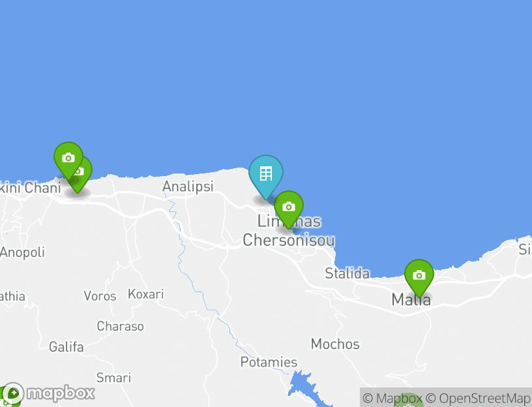The height and width of the screenshot is (407, 532).
Task: Open the © OpenStreetMap attribution link
Action: [477, 398]
